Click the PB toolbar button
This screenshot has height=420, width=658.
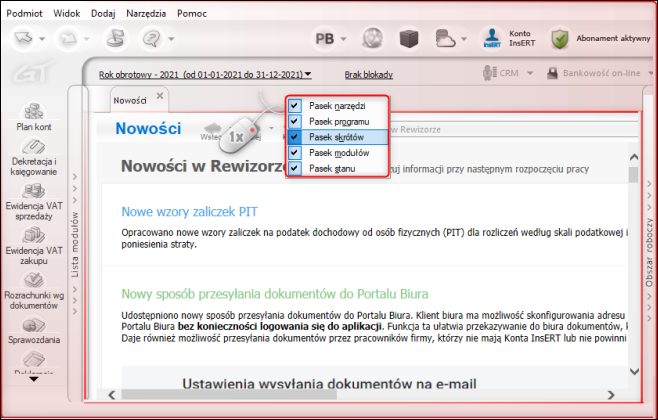[324, 39]
